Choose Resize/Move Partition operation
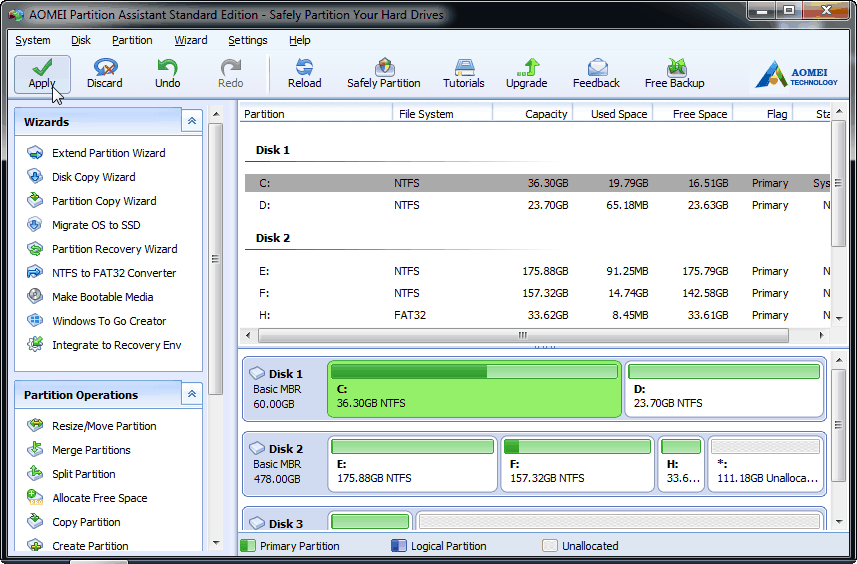Viewport: 857px width, 564px height. pyautogui.click(x=91, y=426)
